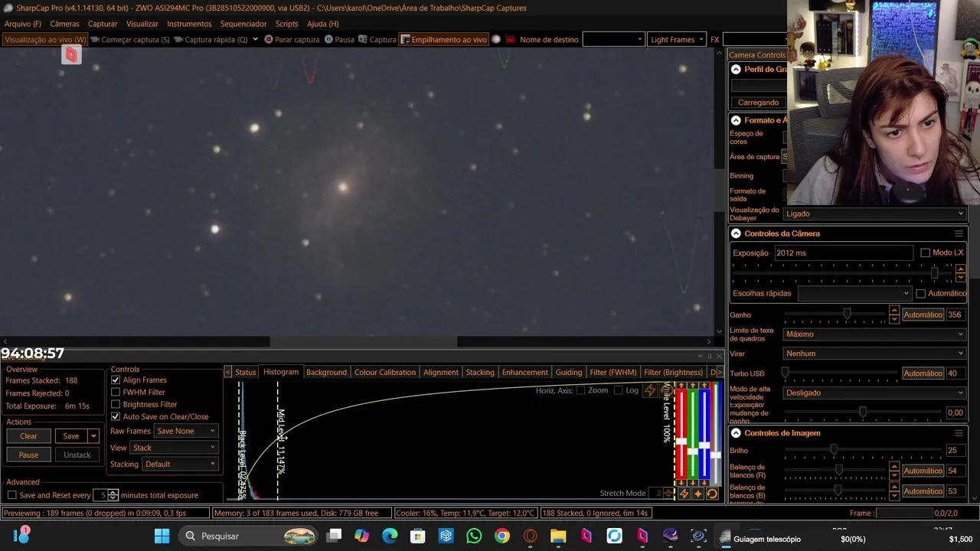980x551 pixels.
Task: Switch to the Guiding tab
Action: (568, 372)
